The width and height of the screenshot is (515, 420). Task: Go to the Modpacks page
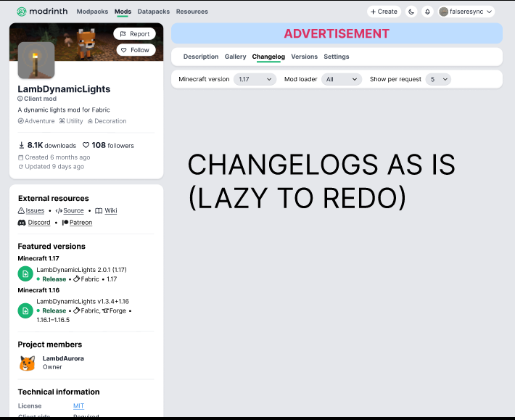(x=92, y=12)
